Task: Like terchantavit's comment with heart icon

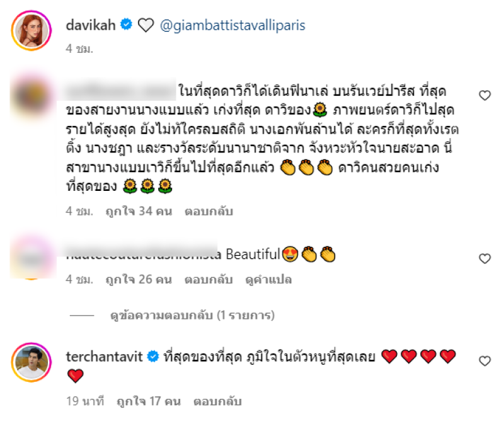Action: click(484, 361)
